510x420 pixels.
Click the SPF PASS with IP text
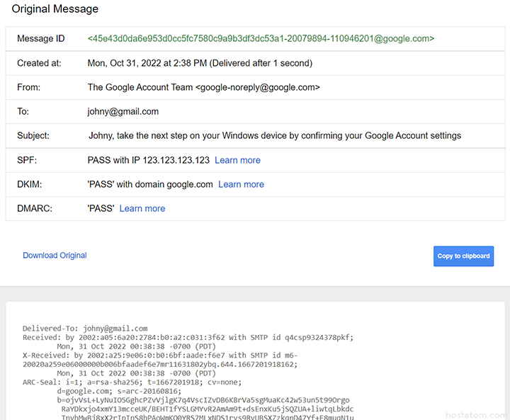click(148, 160)
